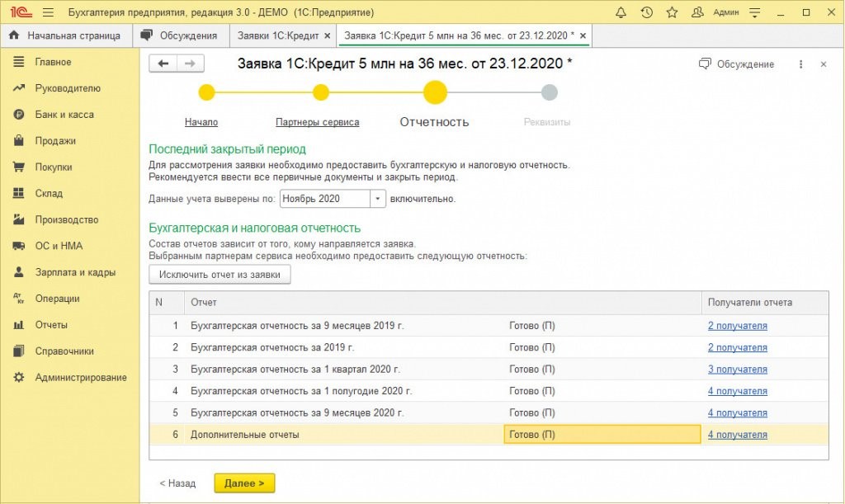
Task: Click the back arrow navigation button
Action: point(163,64)
